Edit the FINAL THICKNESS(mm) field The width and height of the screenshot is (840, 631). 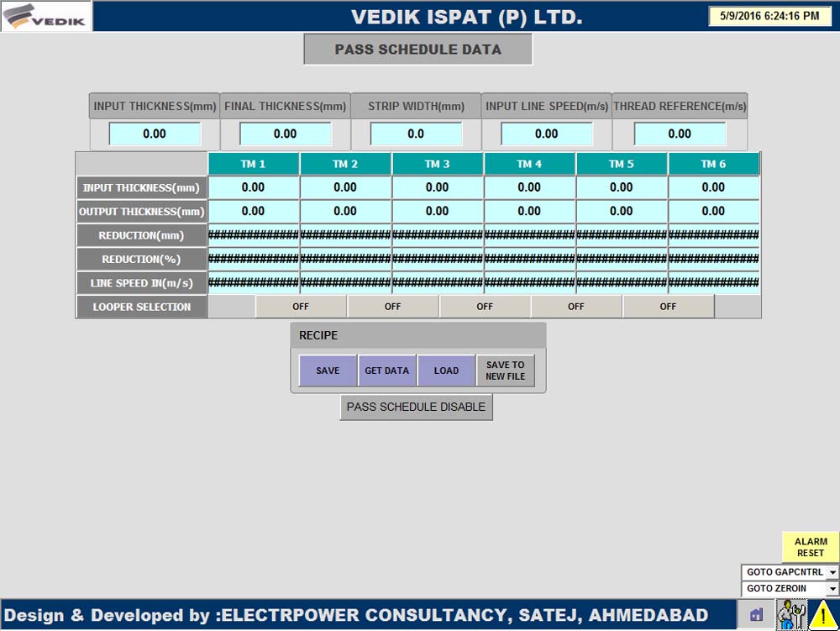(x=285, y=134)
